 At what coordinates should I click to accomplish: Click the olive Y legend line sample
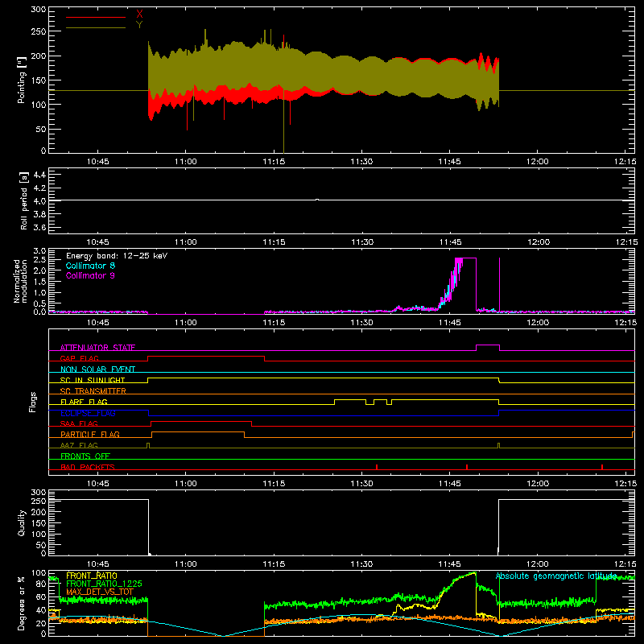click(x=96, y=28)
